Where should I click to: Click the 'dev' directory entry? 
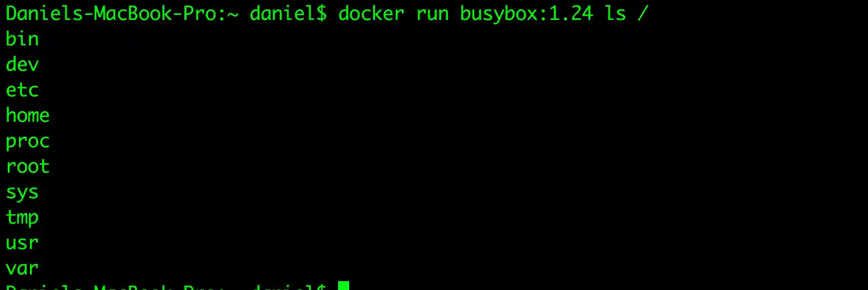tap(22, 64)
